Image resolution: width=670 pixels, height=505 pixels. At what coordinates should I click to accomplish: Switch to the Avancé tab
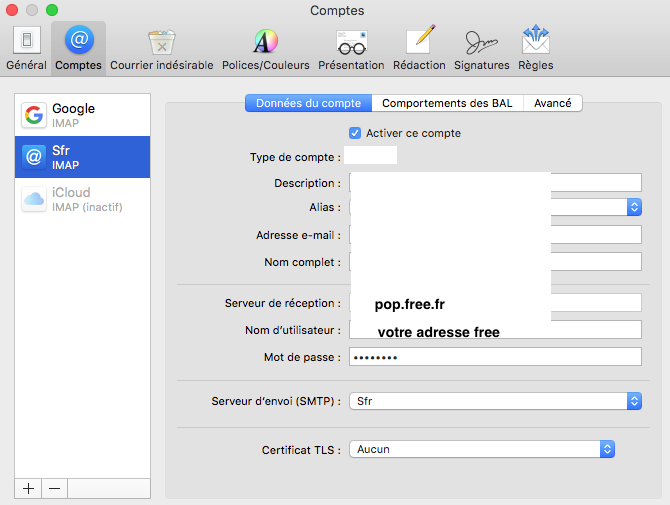pyautogui.click(x=553, y=103)
